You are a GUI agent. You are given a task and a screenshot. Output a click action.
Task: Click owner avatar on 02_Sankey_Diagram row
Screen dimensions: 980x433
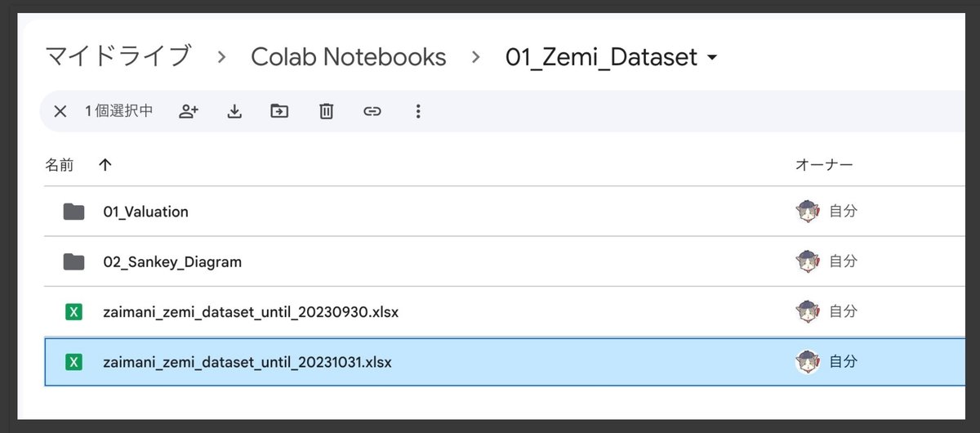click(807, 261)
